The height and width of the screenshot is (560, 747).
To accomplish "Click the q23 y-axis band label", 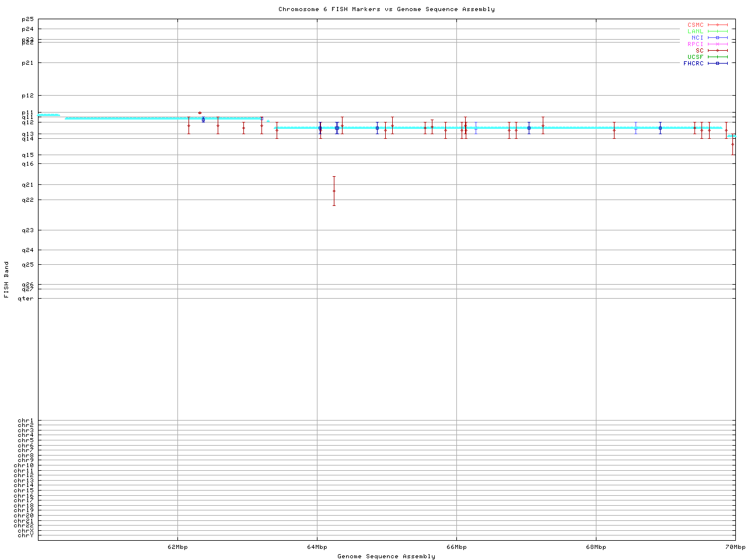I will point(27,230).
